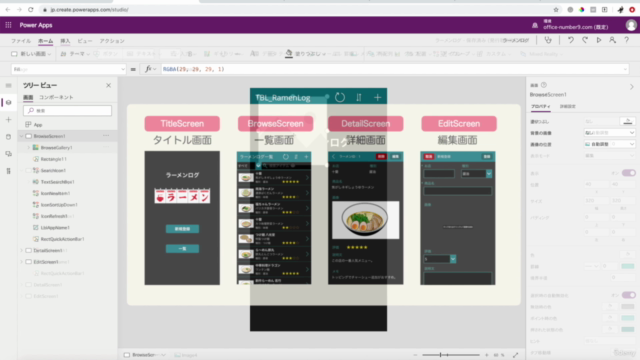This screenshot has width=640, height=360.
Task: Collapse the properties pane with the chevron
Action: [631, 87]
